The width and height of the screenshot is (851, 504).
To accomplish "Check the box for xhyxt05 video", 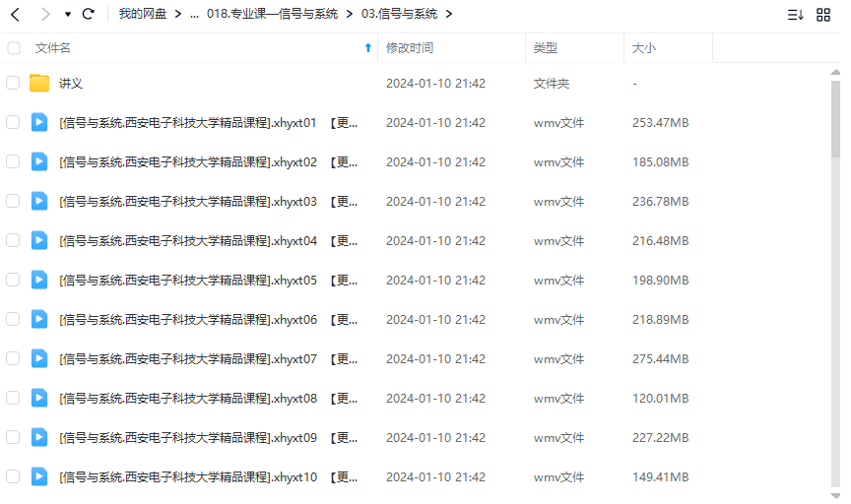I will [x=13, y=280].
